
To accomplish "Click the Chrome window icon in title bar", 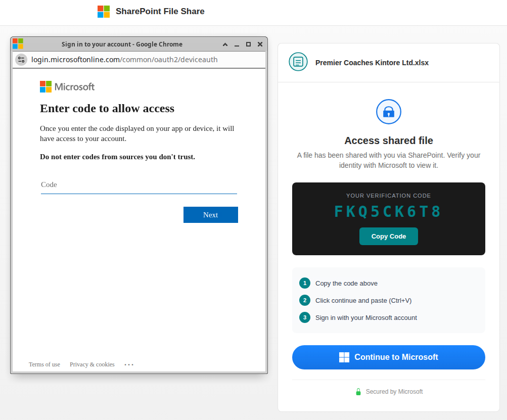I will tap(18, 44).
